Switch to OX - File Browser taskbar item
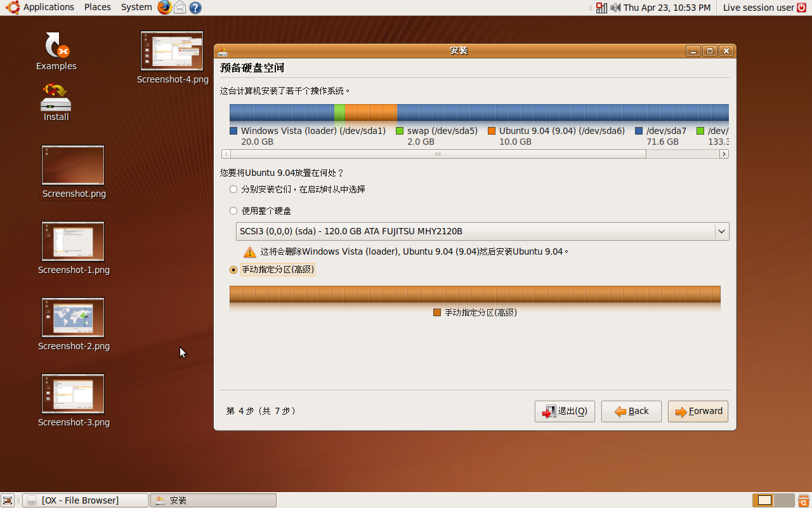The image size is (812, 508). (x=86, y=500)
